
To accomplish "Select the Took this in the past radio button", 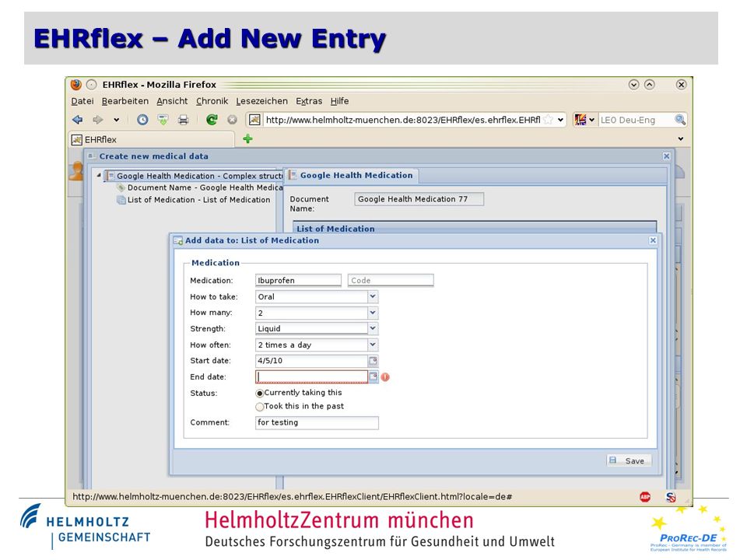I will [x=260, y=407].
